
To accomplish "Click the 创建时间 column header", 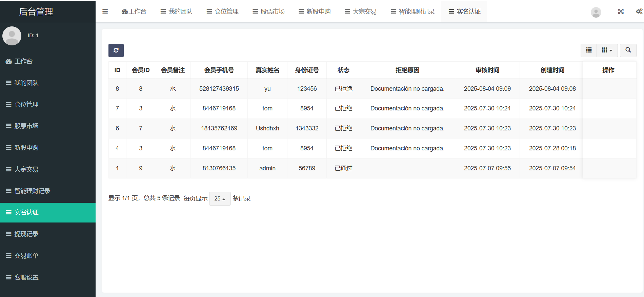I will click(x=552, y=70).
